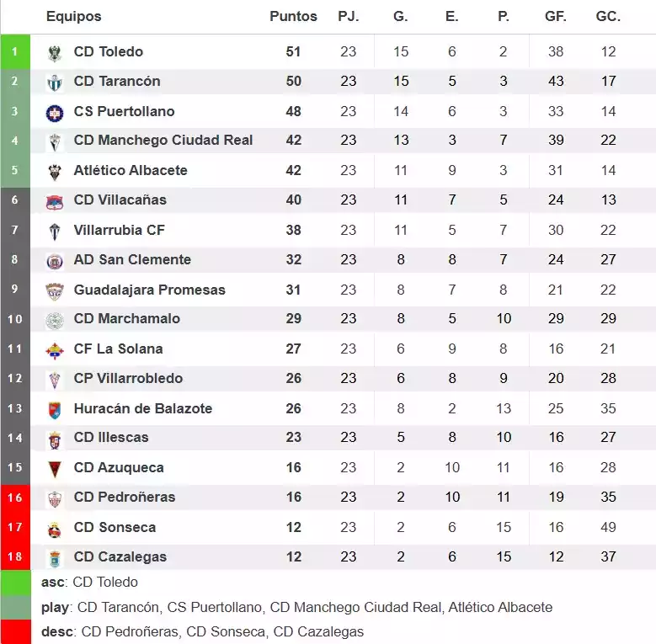Click the AD San Clemente crest

55,260
